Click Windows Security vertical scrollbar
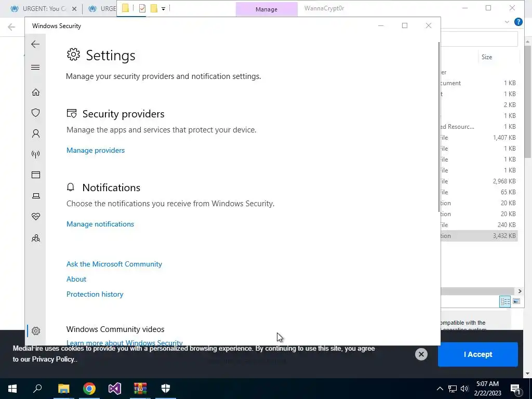 coord(439,127)
